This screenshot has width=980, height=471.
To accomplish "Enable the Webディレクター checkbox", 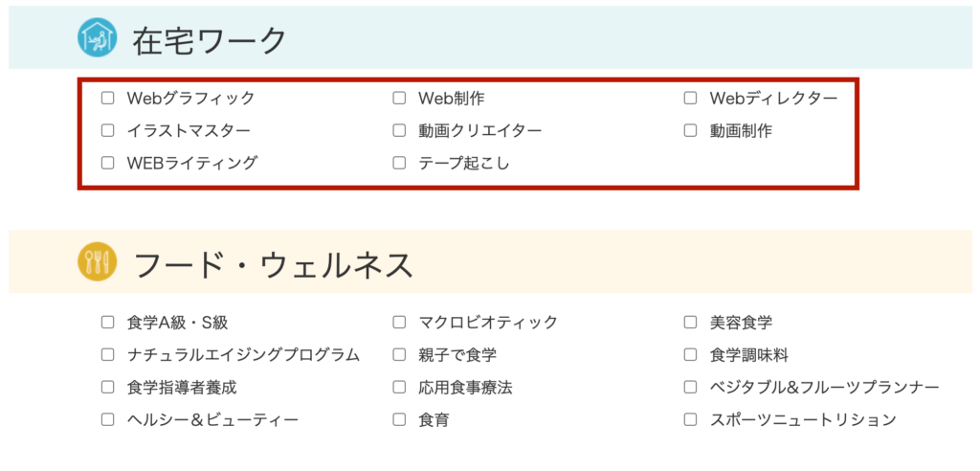I will [x=690, y=99].
